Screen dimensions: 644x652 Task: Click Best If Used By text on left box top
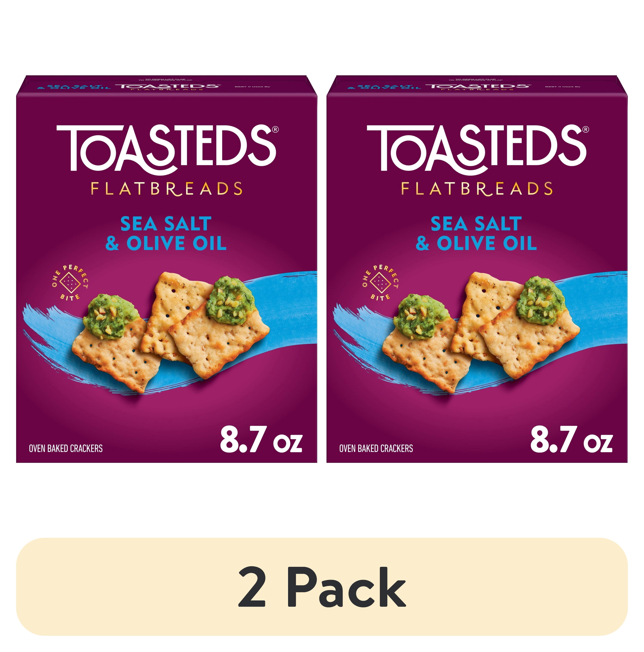[252, 87]
